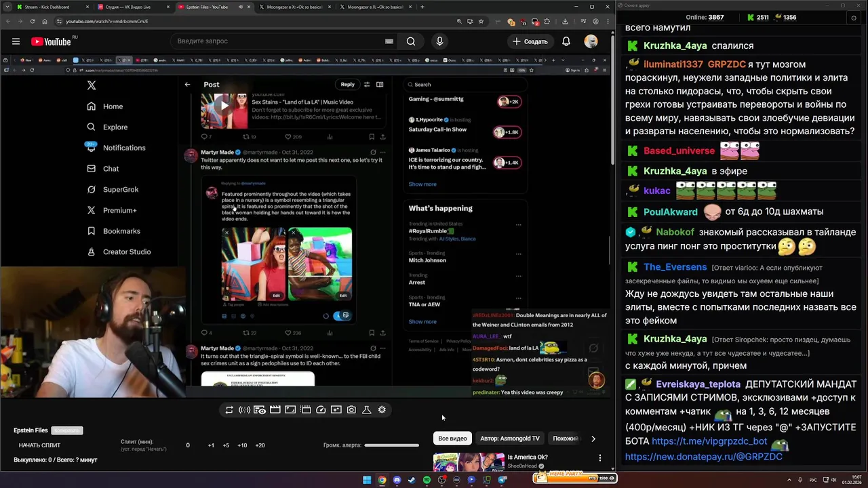868x488 pixels.
Task: Click the screenshot camera icon in player toolbar
Action: tap(351, 410)
